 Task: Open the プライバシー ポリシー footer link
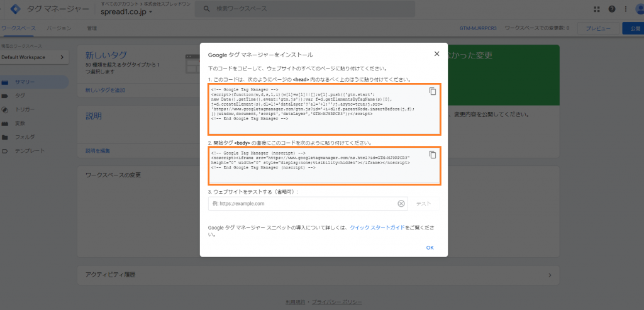coord(337,302)
